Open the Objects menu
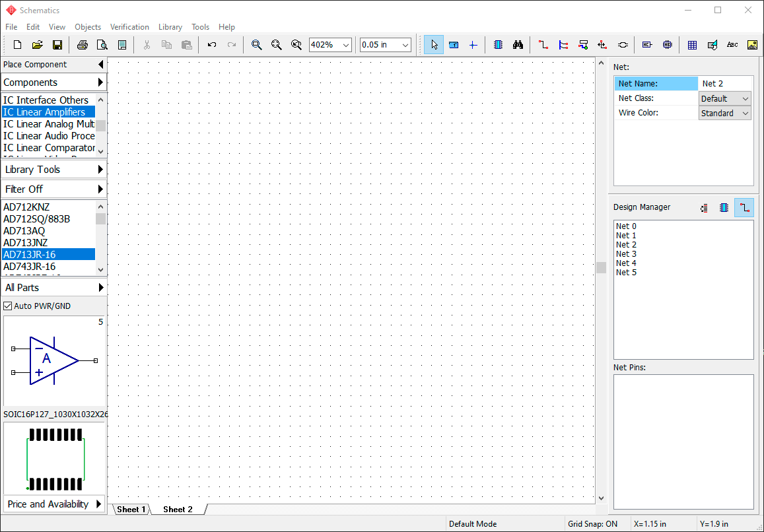The width and height of the screenshot is (764, 532). point(88,27)
